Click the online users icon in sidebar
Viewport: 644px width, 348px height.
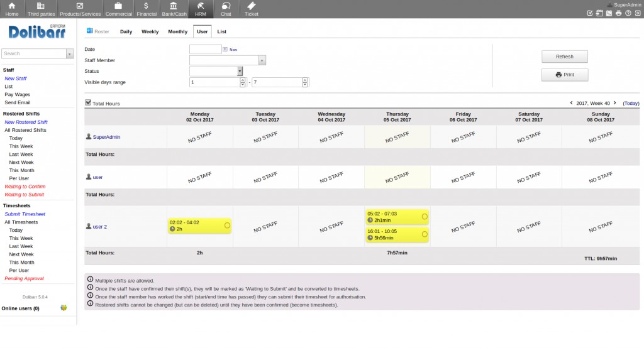point(64,308)
